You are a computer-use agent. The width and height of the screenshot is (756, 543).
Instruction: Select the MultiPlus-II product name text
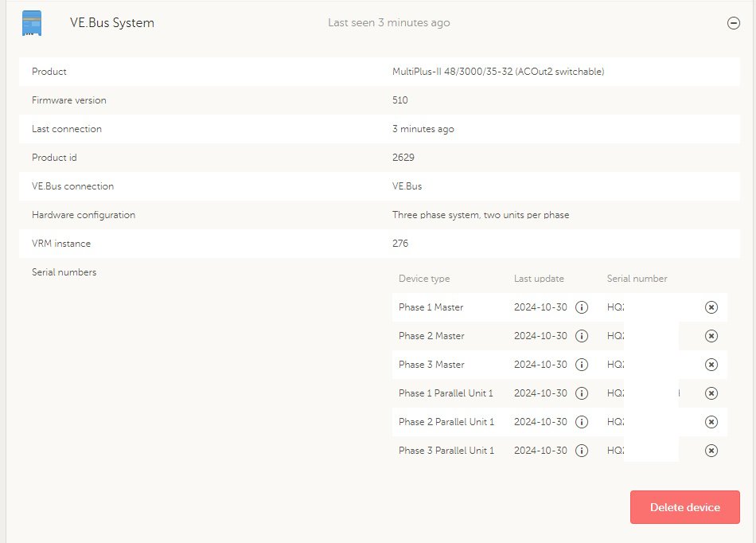(498, 72)
